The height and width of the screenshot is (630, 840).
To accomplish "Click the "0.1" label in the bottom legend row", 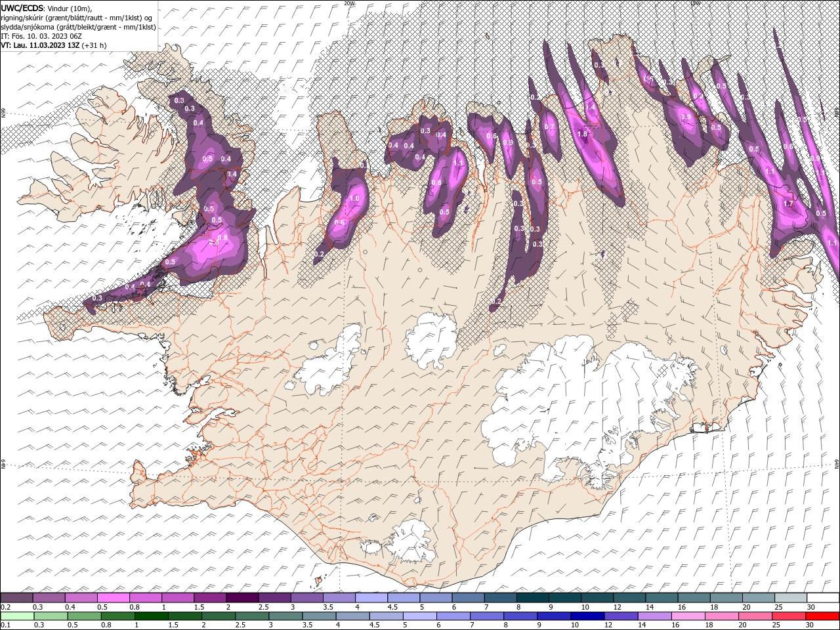I will tap(5, 625).
